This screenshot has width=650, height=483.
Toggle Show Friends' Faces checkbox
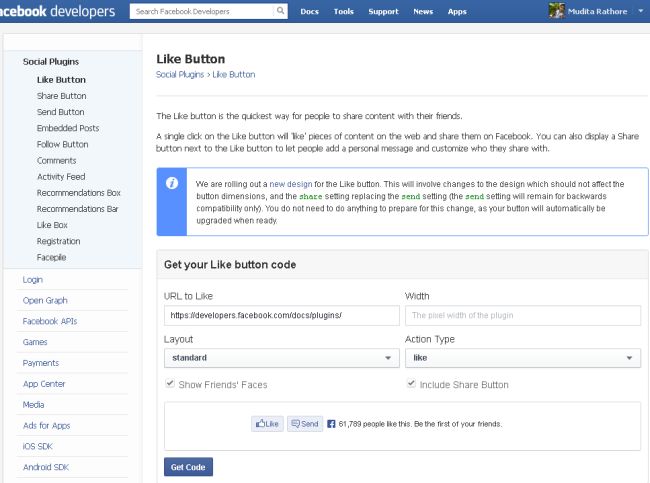tap(170, 383)
